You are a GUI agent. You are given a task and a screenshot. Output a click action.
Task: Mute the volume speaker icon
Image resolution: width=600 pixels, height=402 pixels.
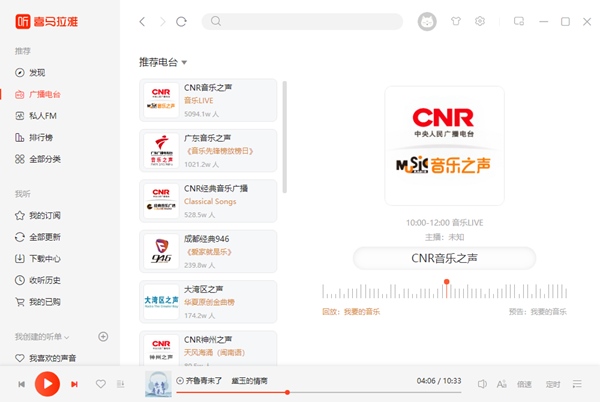coord(481,384)
